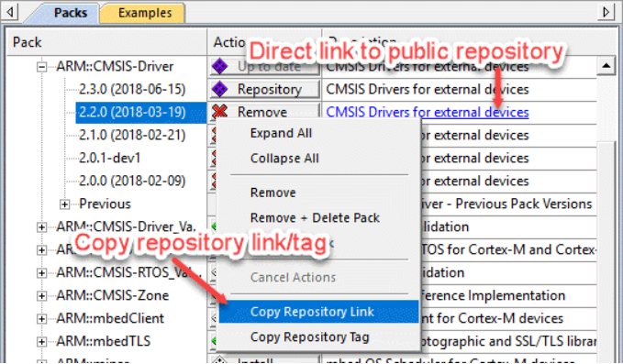
Task: Expand the ARM::mbedTLS pack node
Action: [x=41, y=341]
